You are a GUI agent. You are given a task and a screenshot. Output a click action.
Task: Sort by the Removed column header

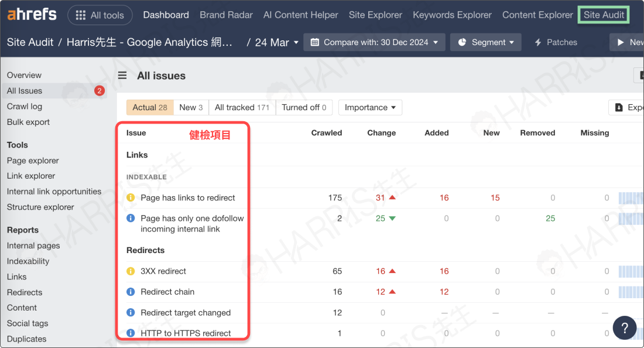(x=537, y=133)
